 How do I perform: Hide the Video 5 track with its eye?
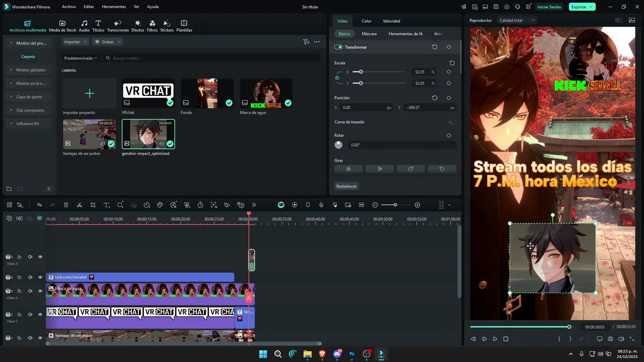40,257
